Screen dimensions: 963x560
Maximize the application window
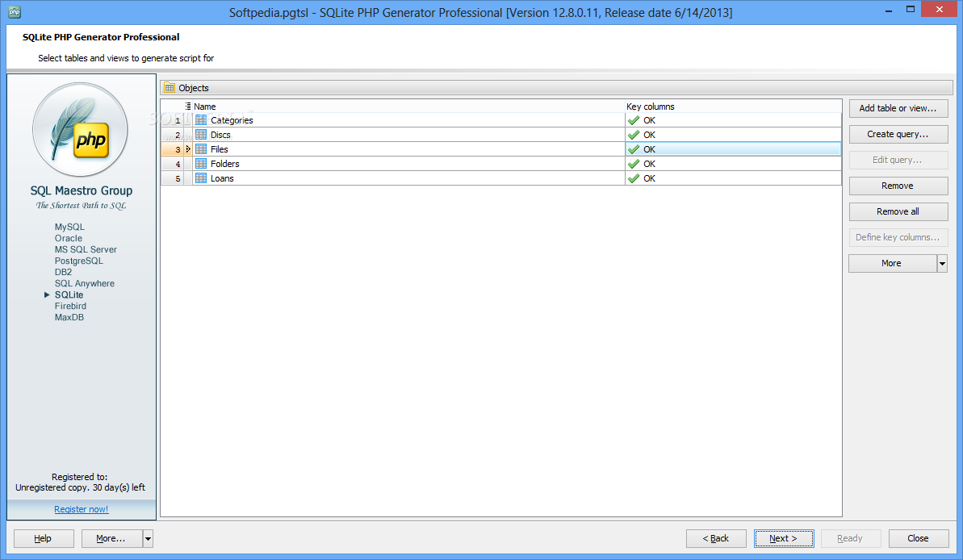911,9
